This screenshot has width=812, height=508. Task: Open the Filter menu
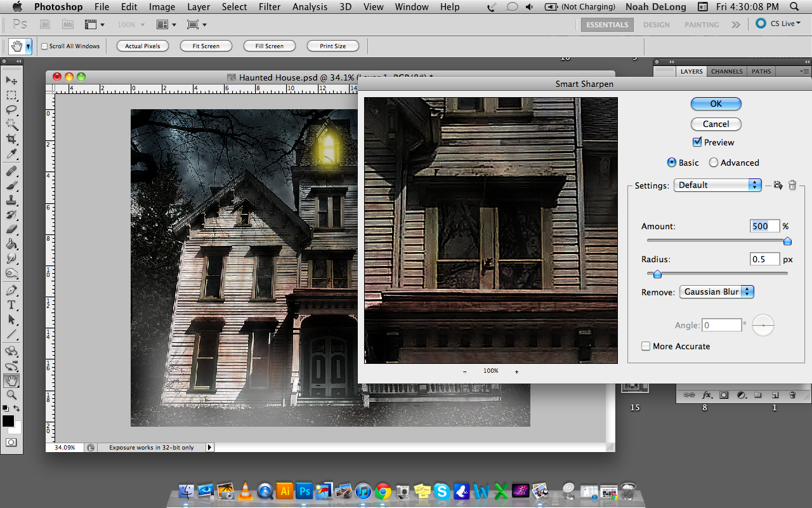pyautogui.click(x=270, y=7)
